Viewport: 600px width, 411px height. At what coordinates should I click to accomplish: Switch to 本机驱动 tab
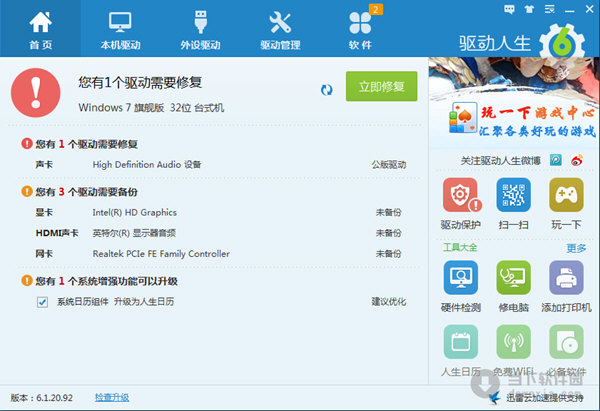tap(121, 29)
